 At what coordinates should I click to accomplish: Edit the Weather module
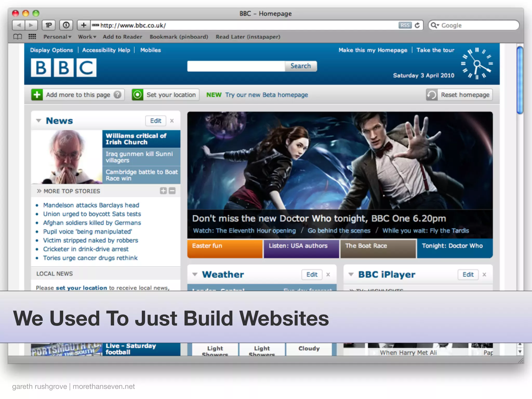coord(312,275)
